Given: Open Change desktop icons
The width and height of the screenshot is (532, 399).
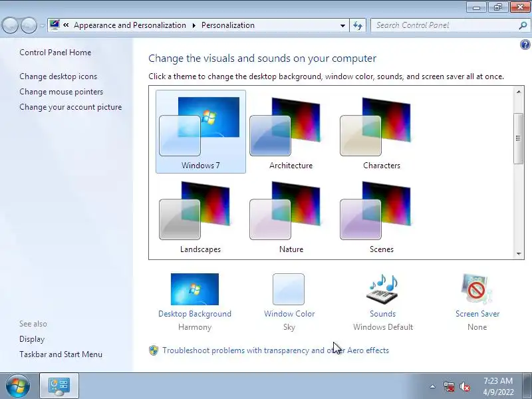Looking at the screenshot, I should click(58, 76).
